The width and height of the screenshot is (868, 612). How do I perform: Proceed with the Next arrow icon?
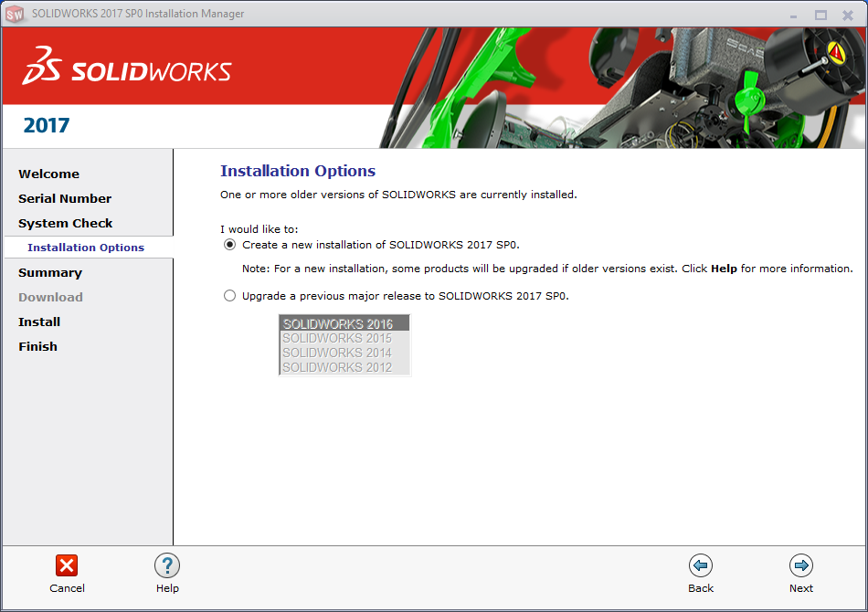pos(801,565)
